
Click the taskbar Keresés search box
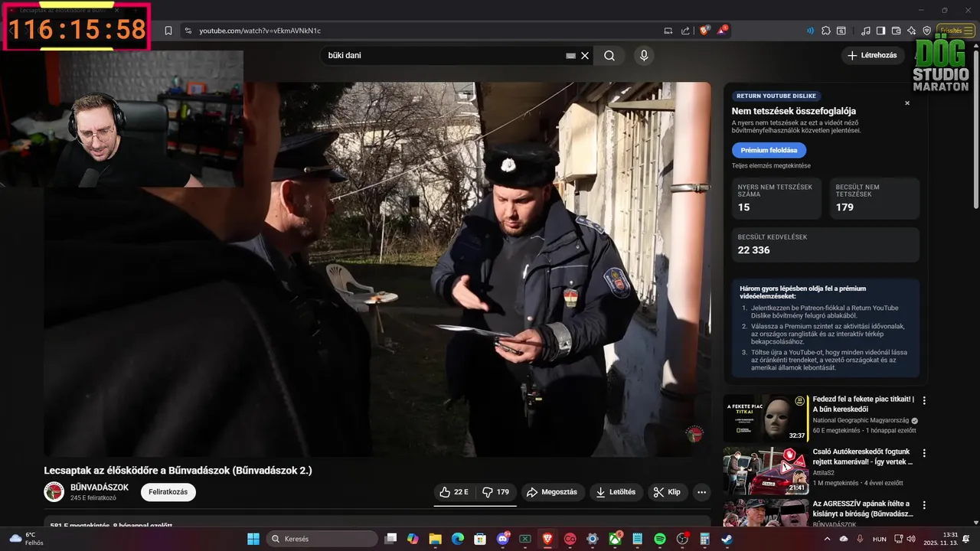(x=320, y=539)
